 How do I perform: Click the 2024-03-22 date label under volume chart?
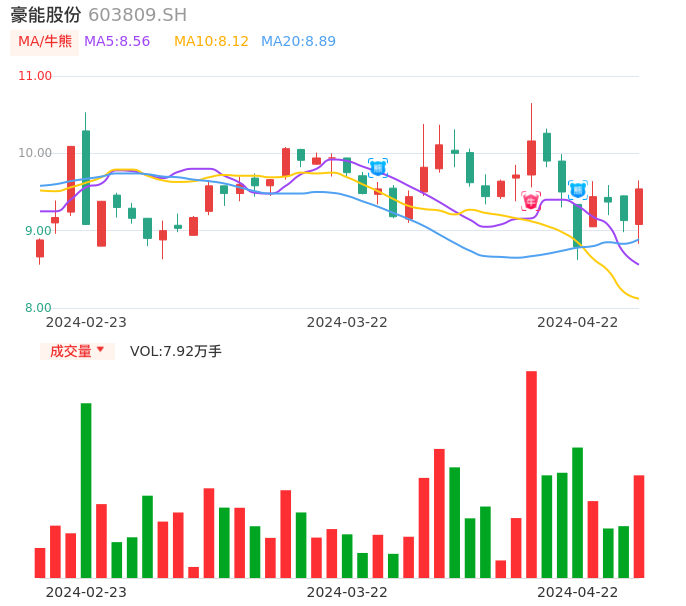pos(347,592)
